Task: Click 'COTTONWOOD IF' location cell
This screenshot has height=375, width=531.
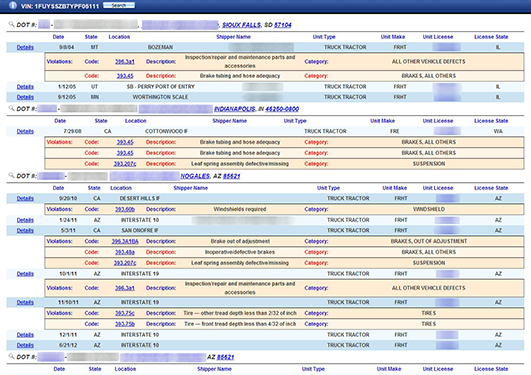Action: (166, 131)
